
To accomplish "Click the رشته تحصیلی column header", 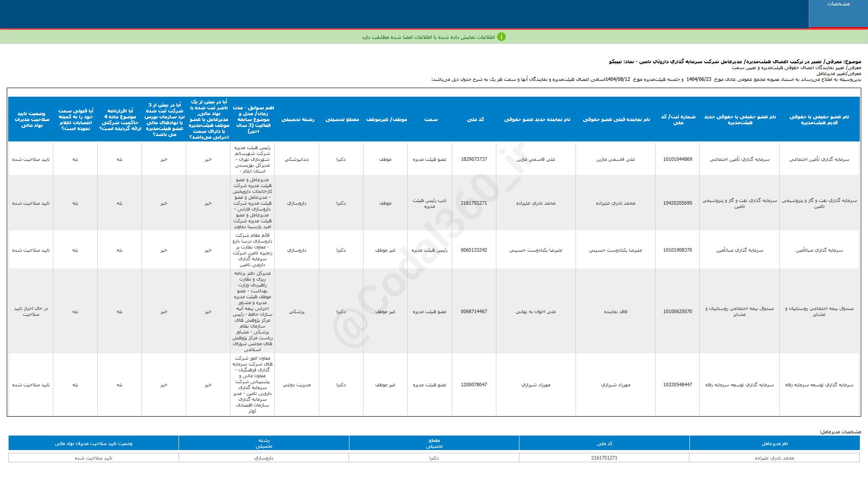I will pos(297,119).
